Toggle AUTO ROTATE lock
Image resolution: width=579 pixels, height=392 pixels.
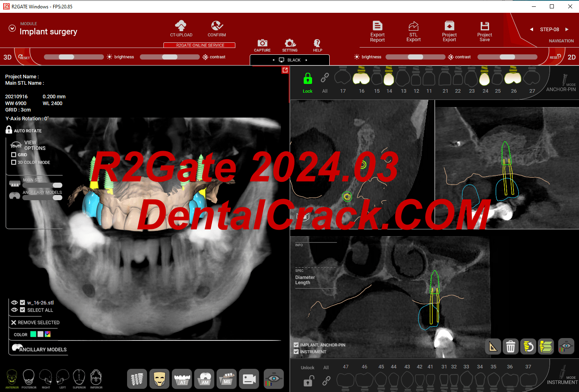point(9,129)
